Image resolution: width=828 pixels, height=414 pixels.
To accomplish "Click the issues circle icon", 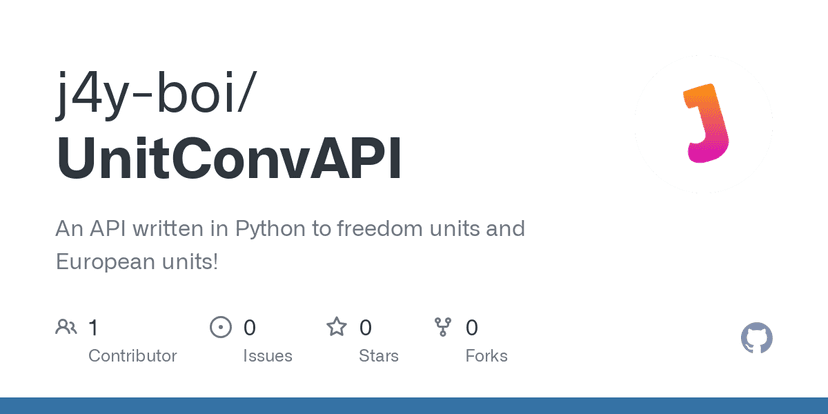I will [x=220, y=327].
